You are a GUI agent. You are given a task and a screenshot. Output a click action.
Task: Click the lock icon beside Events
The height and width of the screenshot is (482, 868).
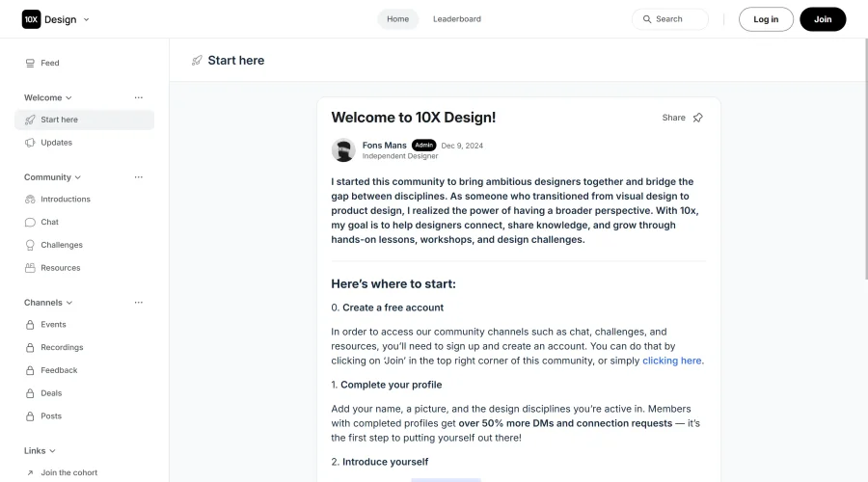(x=30, y=325)
